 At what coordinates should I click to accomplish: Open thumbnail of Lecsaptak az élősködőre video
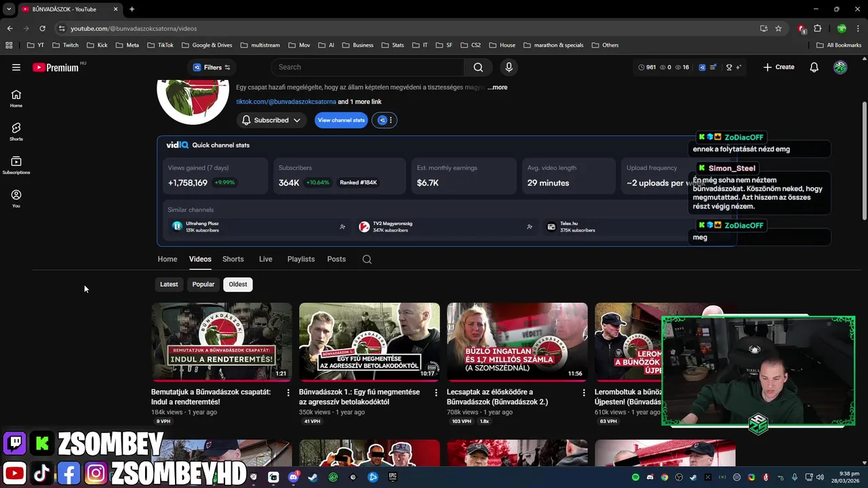point(517,342)
